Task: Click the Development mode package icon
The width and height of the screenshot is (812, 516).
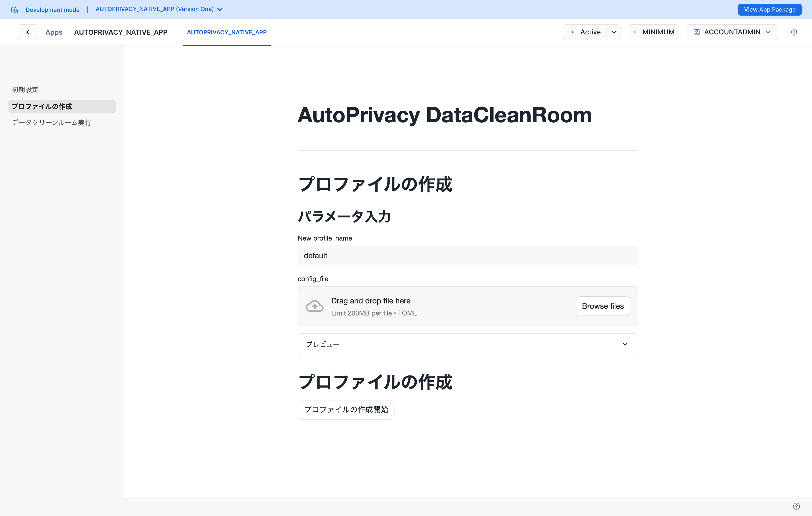Action: point(15,10)
